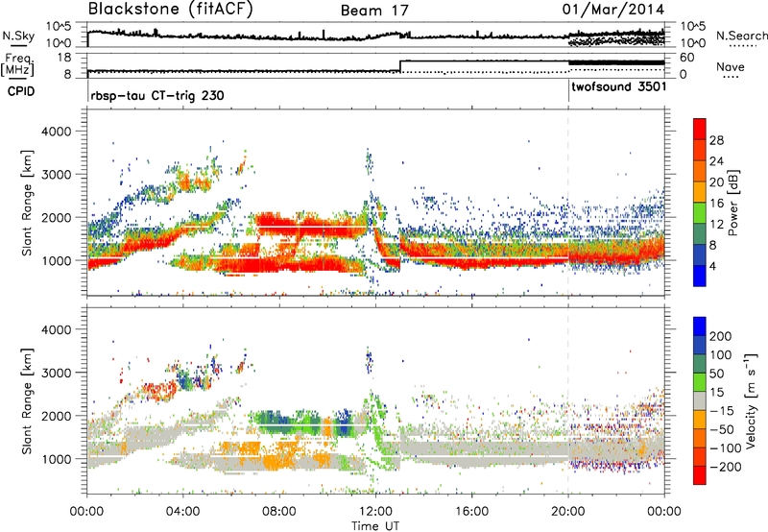Click the '60' Nave axis tick
Screen dimensions: 768x532
tap(686, 58)
